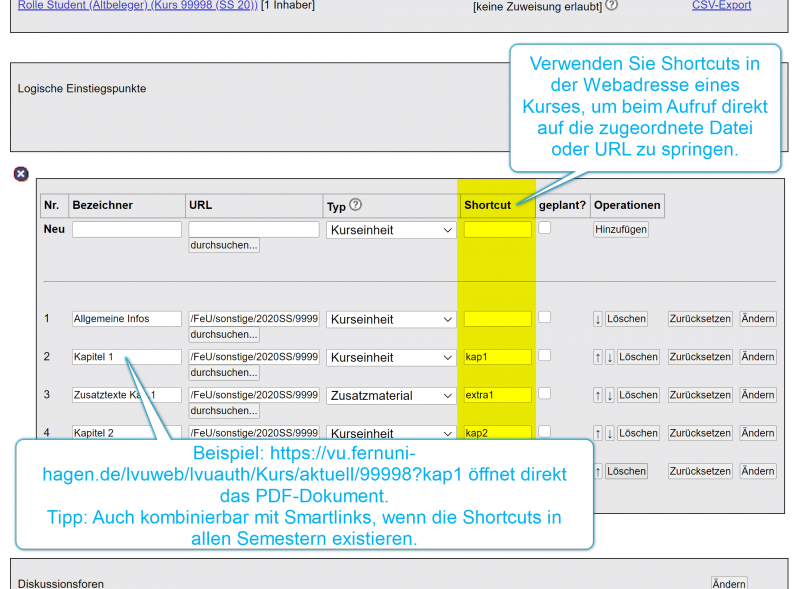Image resolution: width=800 pixels, height=589 pixels.
Task: Edit empty shortcut field for Allgemeine Infos
Action: click(x=498, y=319)
